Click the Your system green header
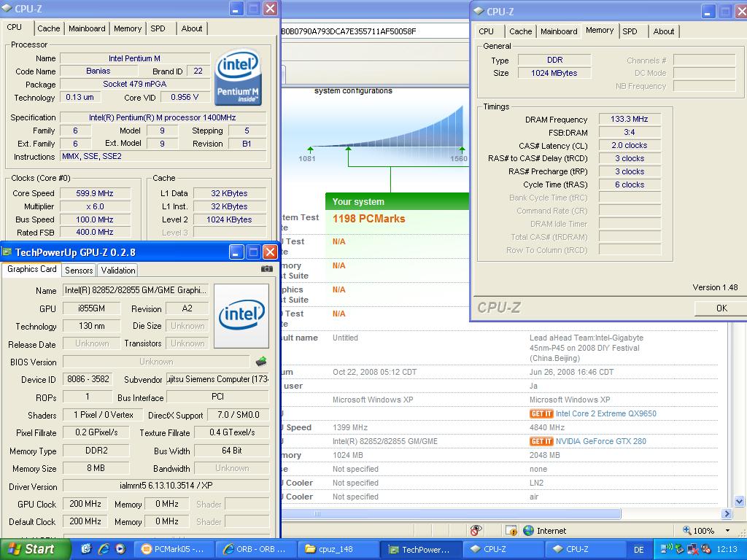 [398, 201]
